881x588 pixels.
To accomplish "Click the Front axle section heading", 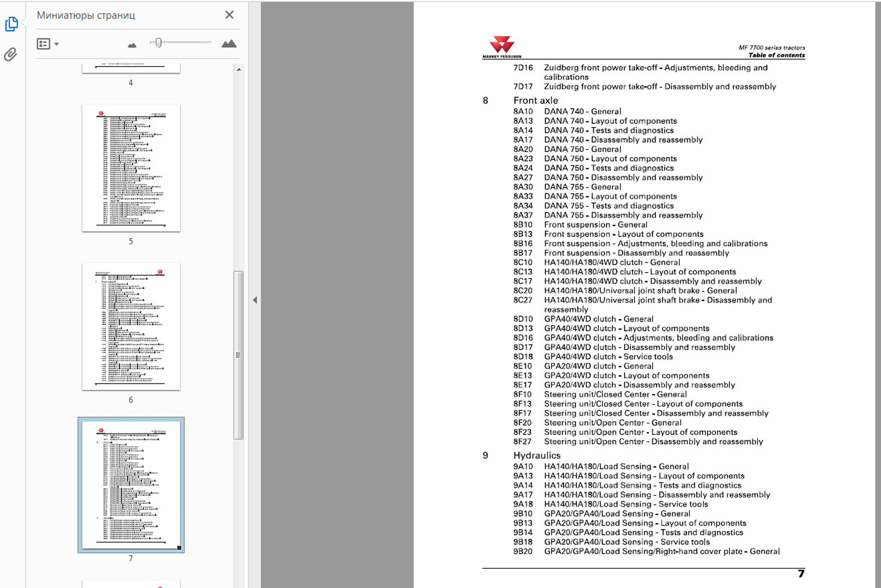I will [x=535, y=100].
